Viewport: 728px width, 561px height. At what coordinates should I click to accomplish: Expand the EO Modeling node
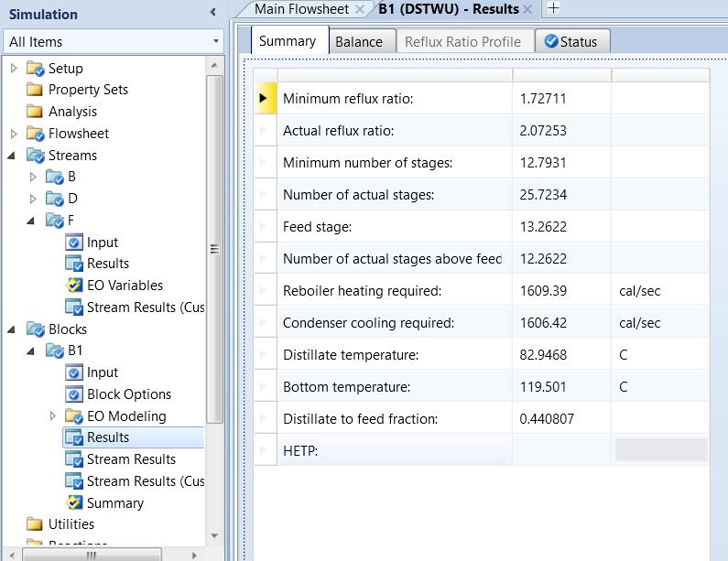click(54, 416)
